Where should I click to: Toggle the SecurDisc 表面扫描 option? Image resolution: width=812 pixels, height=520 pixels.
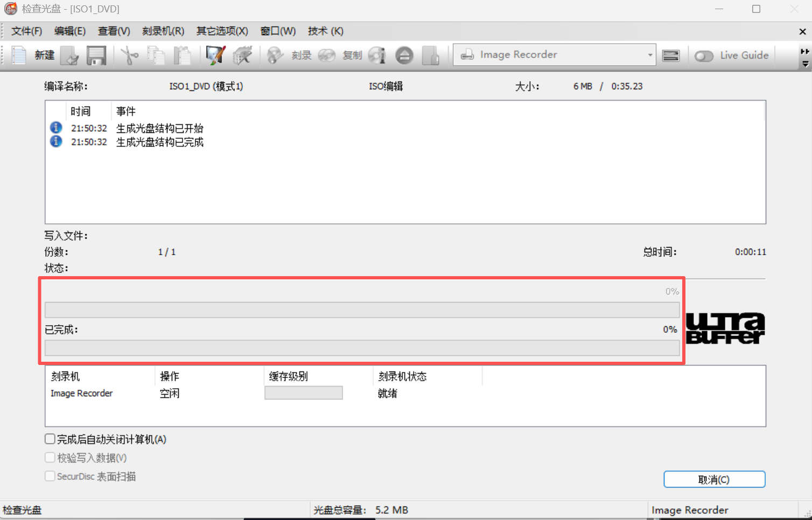coord(50,476)
